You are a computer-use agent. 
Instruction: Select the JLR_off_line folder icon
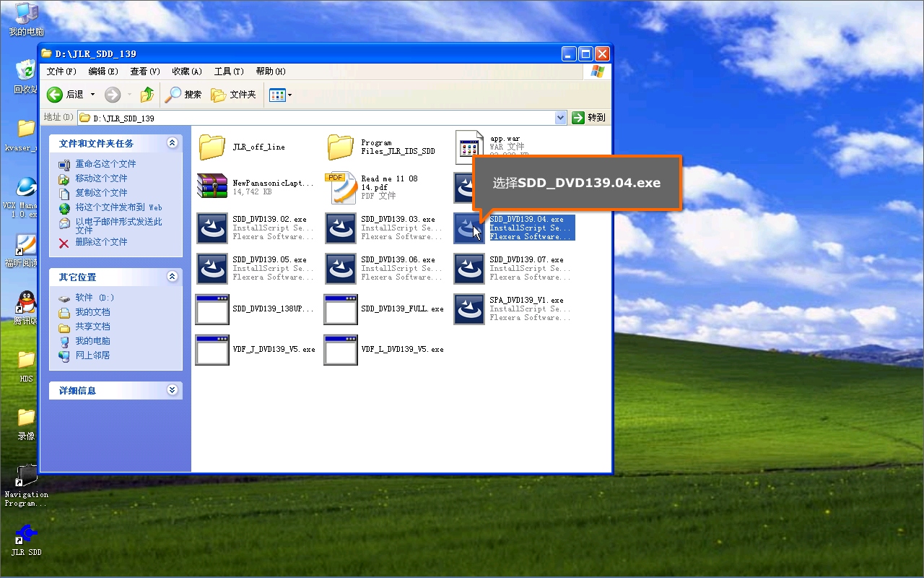212,147
